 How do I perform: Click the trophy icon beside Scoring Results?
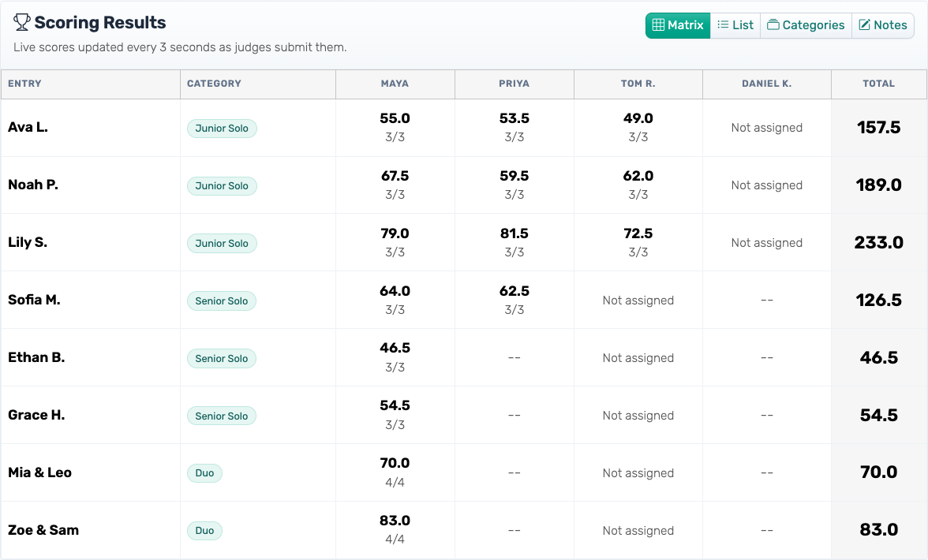tap(22, 22)
